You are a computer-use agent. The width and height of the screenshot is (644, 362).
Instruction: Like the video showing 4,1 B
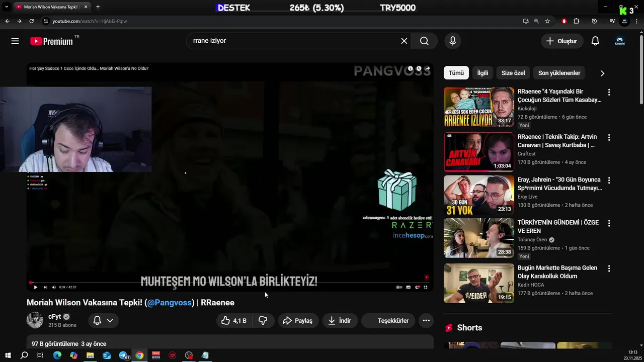[x=234, y=320]
